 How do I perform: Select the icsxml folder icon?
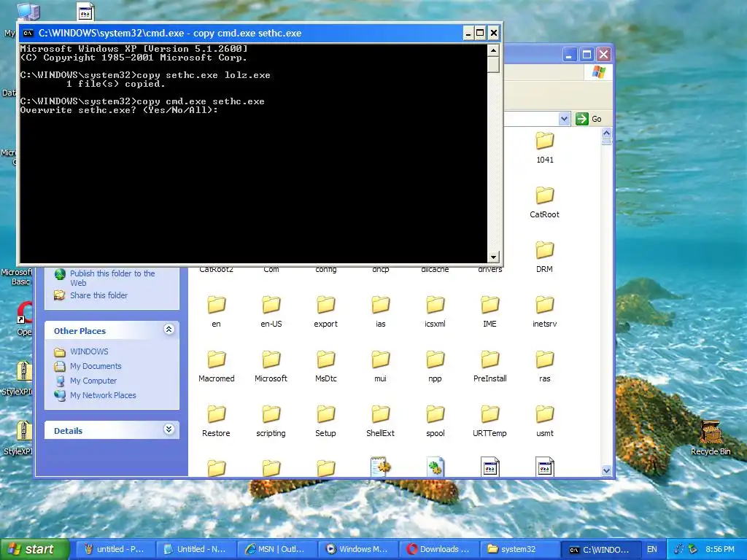(435, 305)
